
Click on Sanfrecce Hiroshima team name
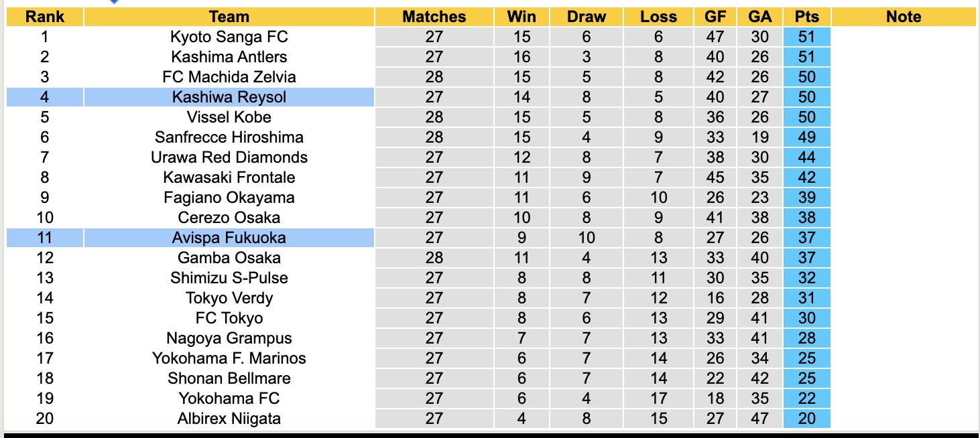229,137
